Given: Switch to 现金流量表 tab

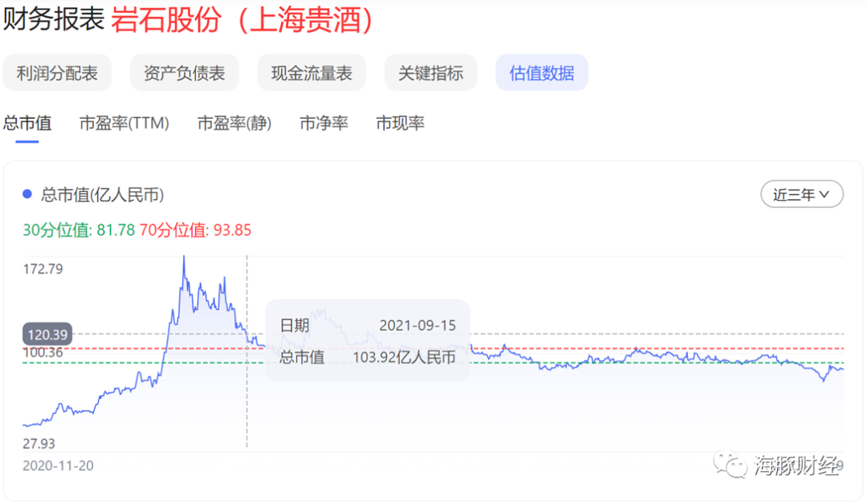Looking at the screenshot, I should tap(311, 73).
